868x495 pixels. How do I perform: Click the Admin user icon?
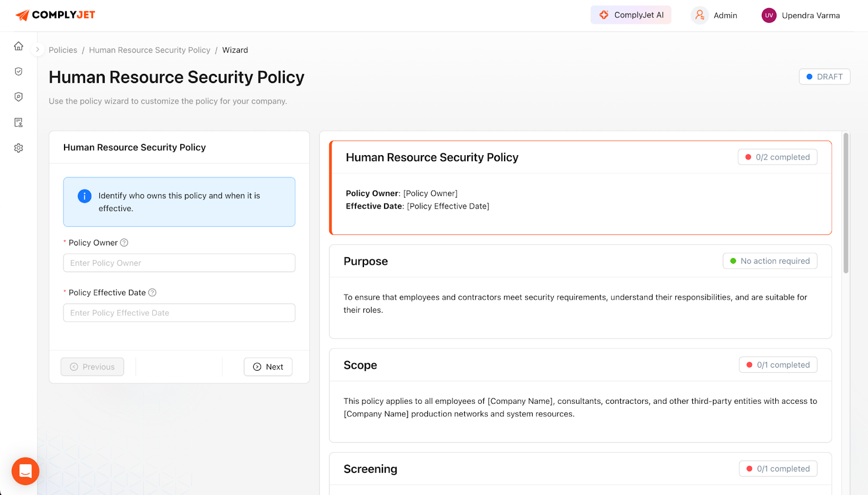tap(700, 15)
